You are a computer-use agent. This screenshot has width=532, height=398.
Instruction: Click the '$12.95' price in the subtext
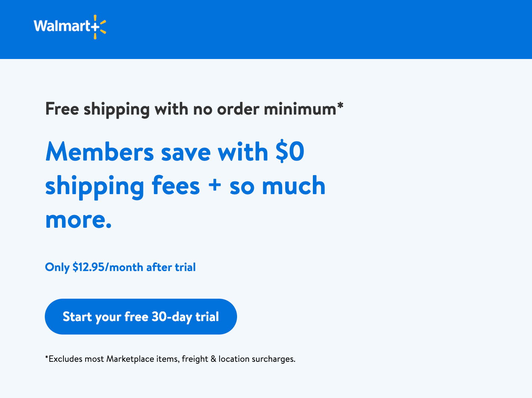tap(88, 267)
